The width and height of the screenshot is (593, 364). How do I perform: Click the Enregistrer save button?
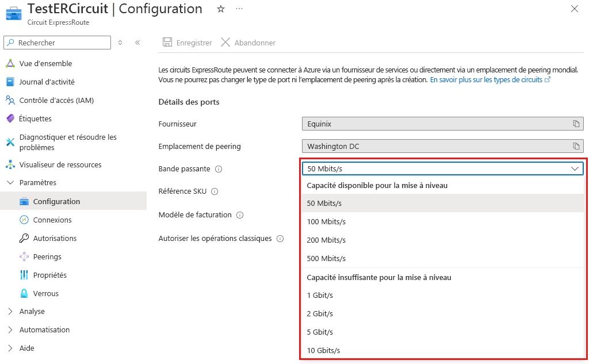coord(188,43)
